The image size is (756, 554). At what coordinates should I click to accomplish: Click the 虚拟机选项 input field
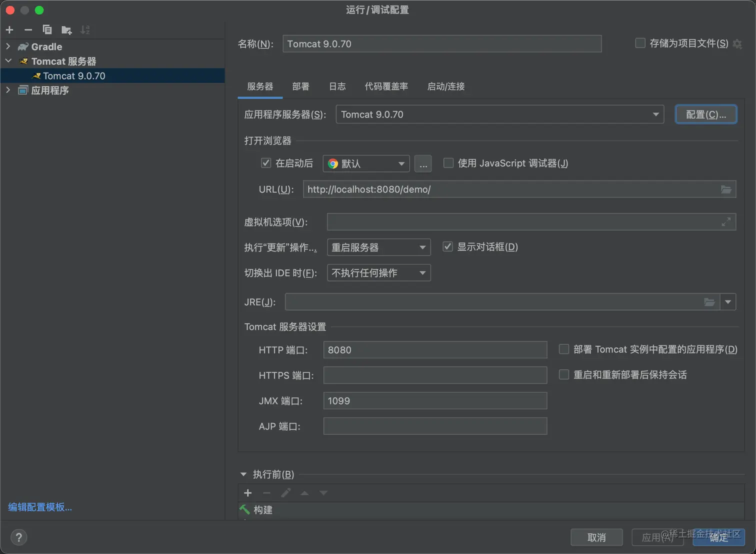(x=531, y=222)
